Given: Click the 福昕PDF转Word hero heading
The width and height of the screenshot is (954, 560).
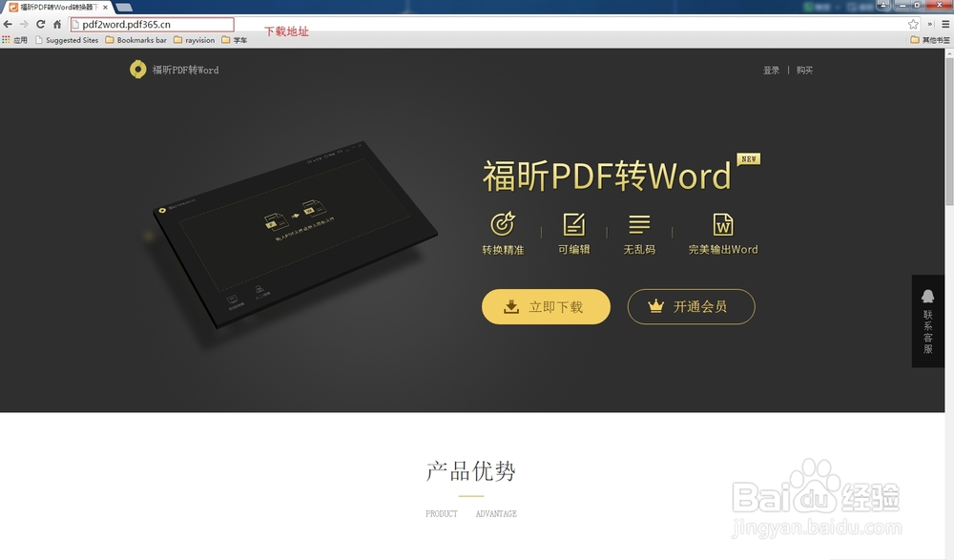Looking at the screenshot, I should click(x=607, y=176).
